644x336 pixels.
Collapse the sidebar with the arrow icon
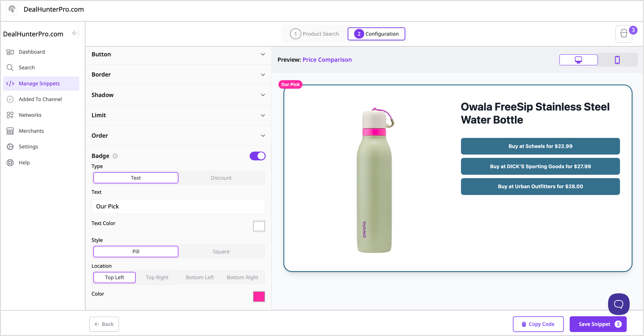(x=76, y=33)
